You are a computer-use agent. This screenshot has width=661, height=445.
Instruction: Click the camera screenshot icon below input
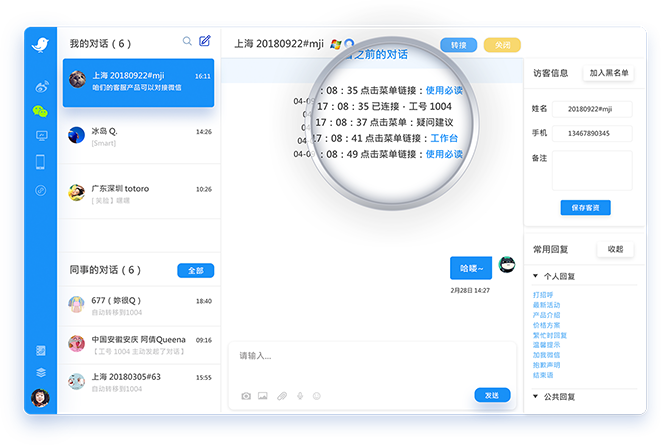pyautogui.click(x=245, y=396)
